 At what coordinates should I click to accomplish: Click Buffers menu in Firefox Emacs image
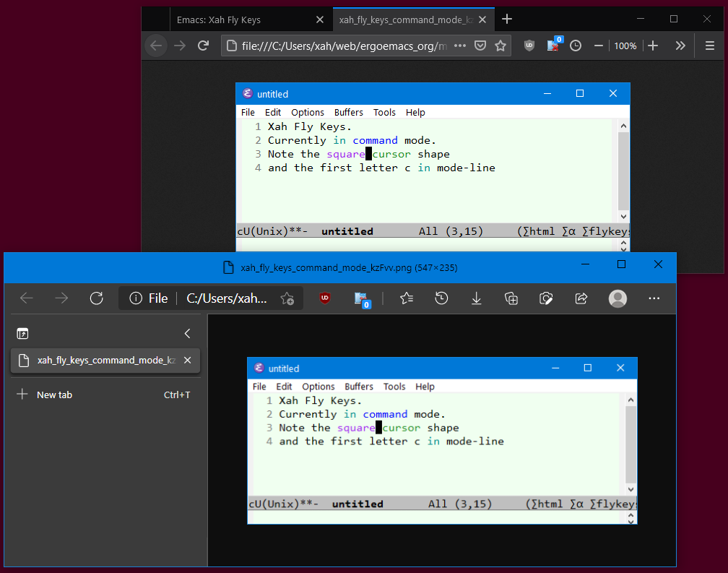click(349, 113)
